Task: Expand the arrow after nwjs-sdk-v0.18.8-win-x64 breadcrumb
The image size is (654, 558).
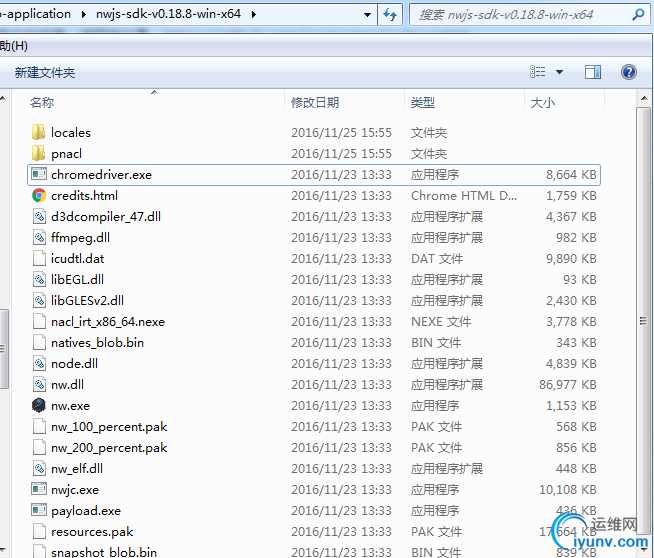Action: tap(254, 15)
